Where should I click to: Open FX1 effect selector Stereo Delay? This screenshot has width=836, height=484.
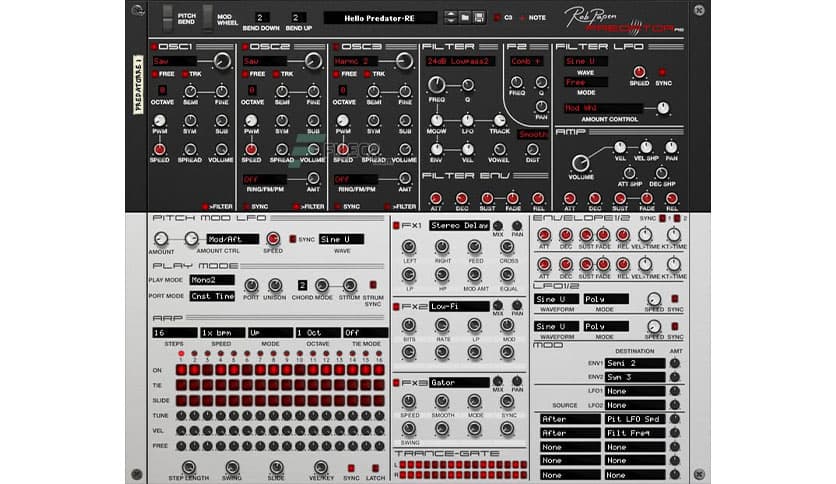[459, 226]
